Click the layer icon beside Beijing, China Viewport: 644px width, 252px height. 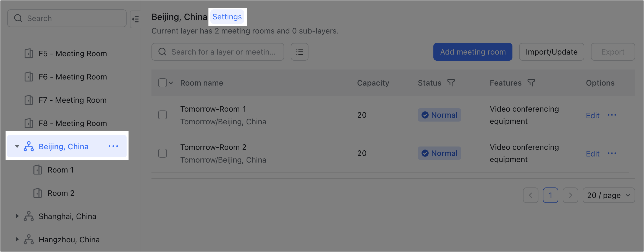pos(28,146)
